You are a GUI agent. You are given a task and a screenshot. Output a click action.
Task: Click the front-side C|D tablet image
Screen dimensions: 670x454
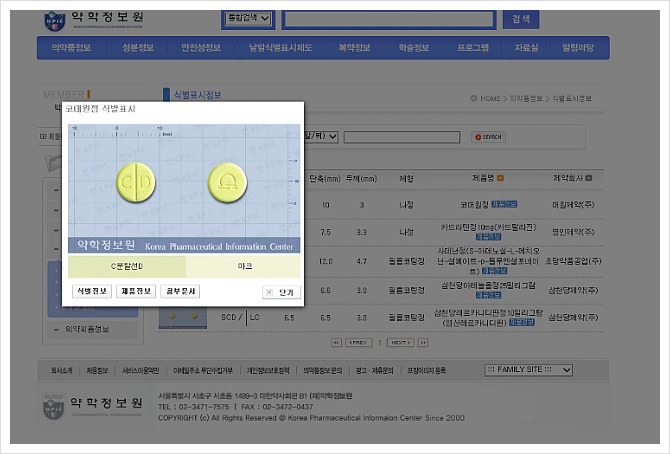136,182
